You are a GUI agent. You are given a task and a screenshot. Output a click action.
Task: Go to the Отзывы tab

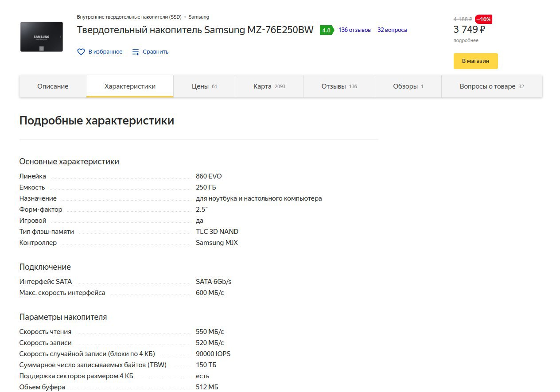(339, 86)
